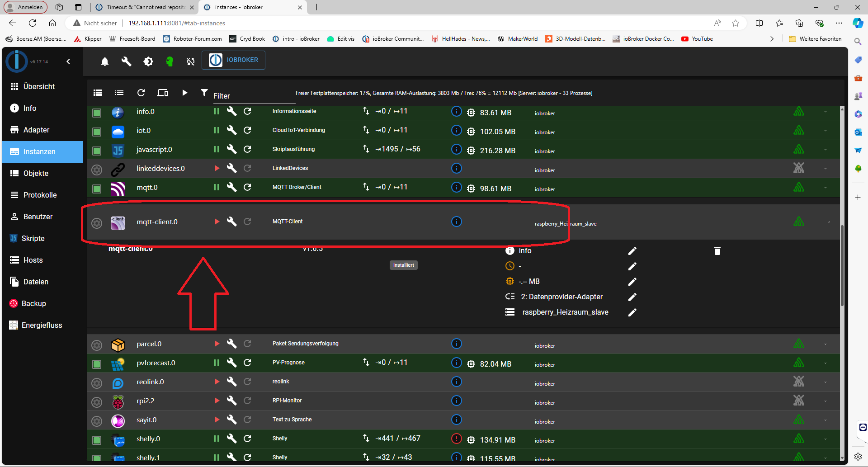Reload the browser page
Viewport: 868px width, 467px height.
coord(33,23)
